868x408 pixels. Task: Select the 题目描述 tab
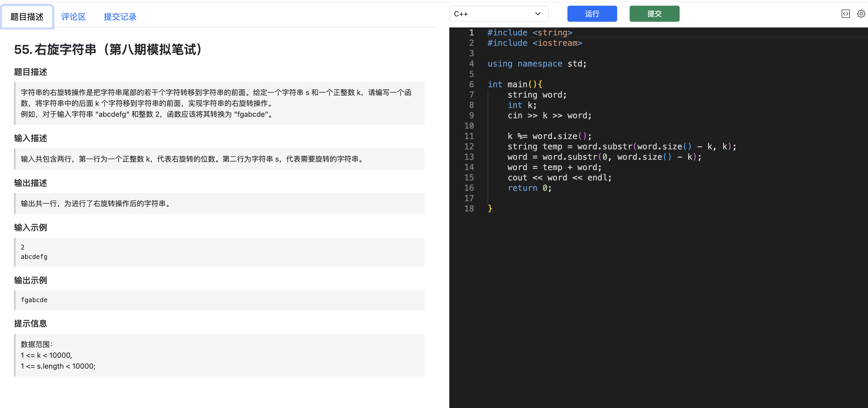[27, 17]
